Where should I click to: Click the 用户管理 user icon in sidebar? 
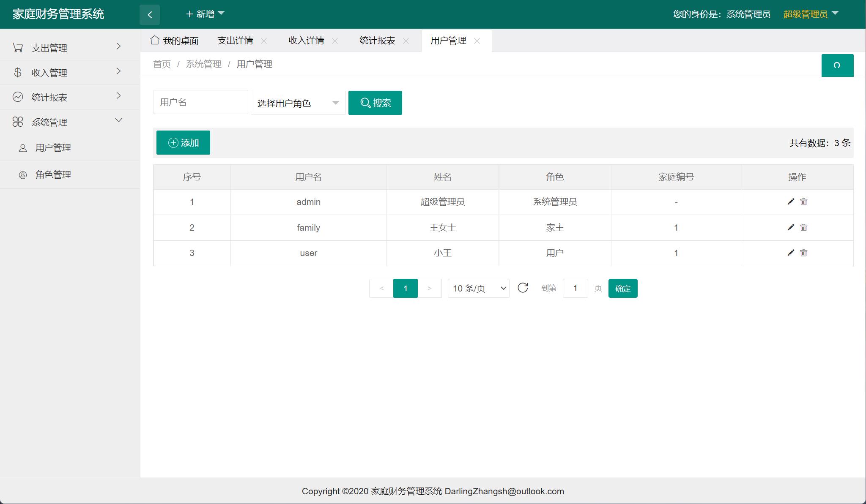[22, 147]
